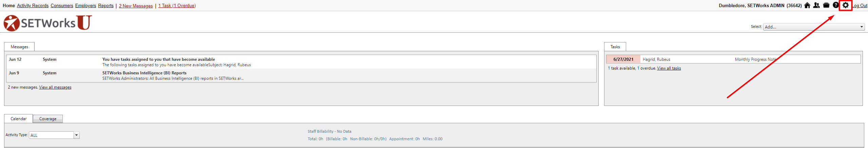Viewport: 868px width, 148px height.
Task: Open View all tasks link
Action: tap(669, 68)
